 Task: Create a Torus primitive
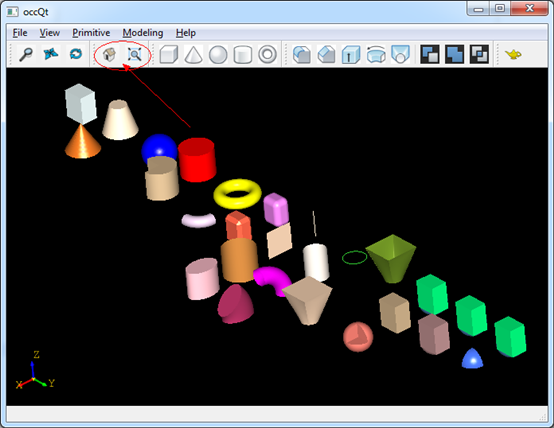267,54
